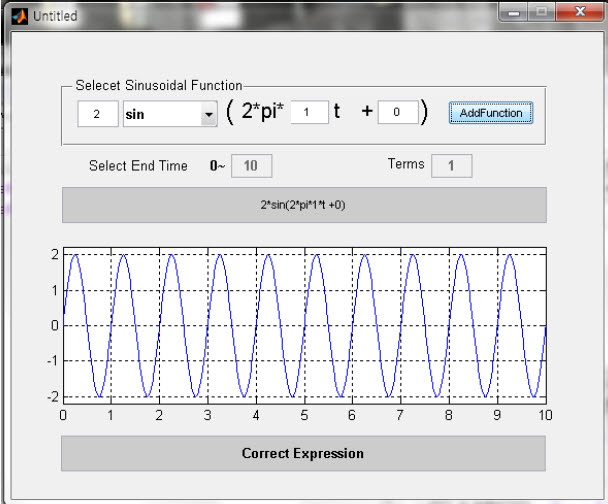Close the Untitled window

pyautogui.click(x=580, y=12)
